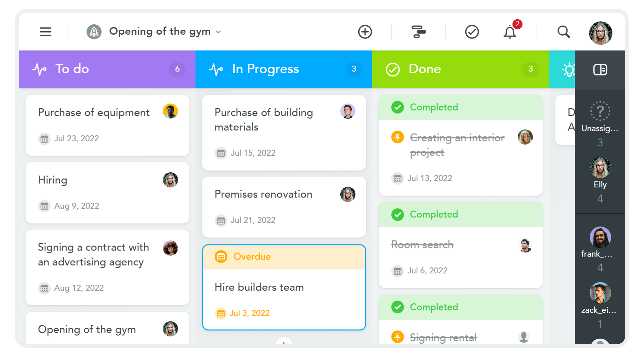
Task: Open the hamburger main menu
Action: [x=45, y=32]
